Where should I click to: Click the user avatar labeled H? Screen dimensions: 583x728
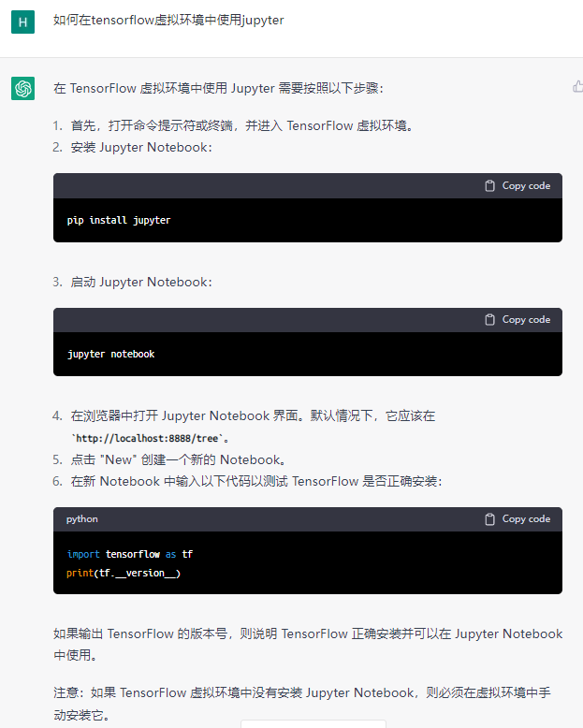(22, 22)
